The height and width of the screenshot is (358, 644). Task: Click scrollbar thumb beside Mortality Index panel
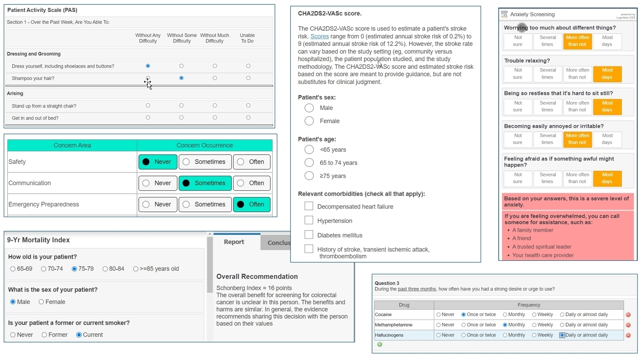point(210,265)
